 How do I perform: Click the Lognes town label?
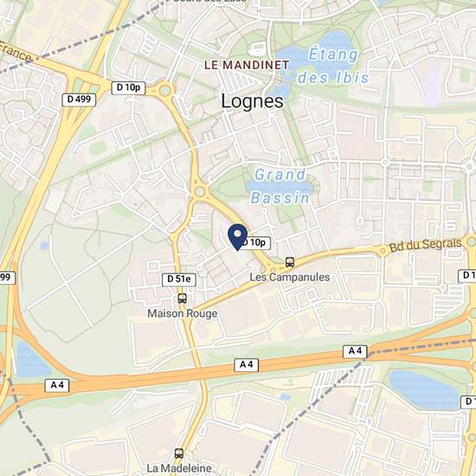tap(252, 101)
